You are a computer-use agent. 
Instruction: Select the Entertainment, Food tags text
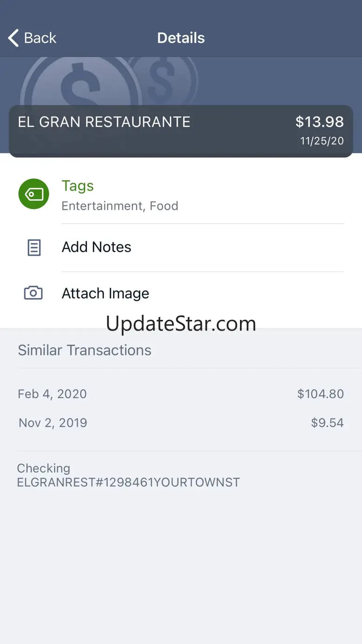point(120,206)
